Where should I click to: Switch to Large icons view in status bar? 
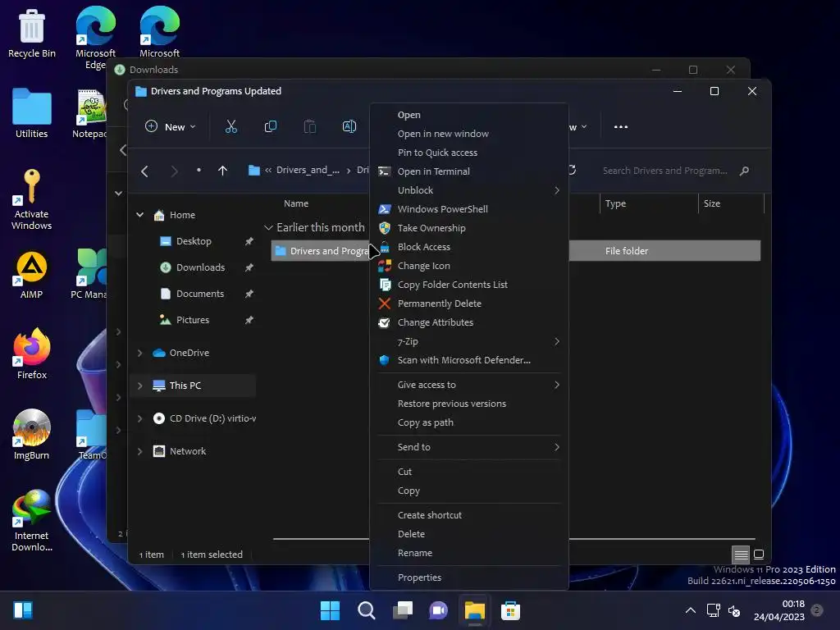(x=759, y=555)
